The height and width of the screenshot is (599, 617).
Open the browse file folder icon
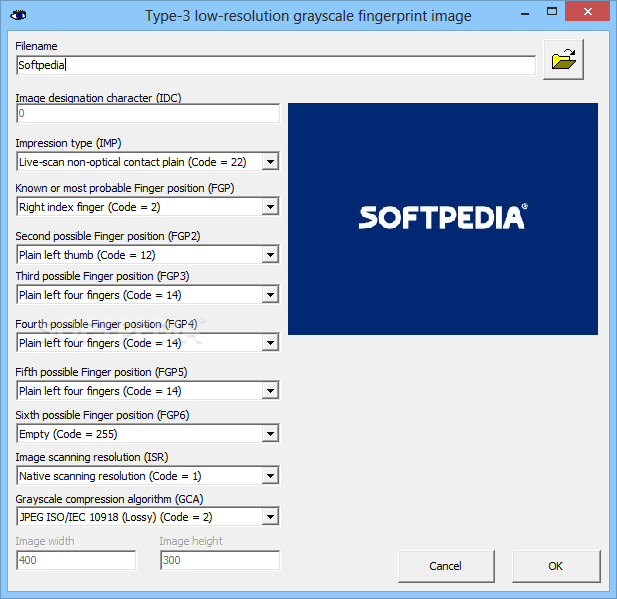point(563,60)
